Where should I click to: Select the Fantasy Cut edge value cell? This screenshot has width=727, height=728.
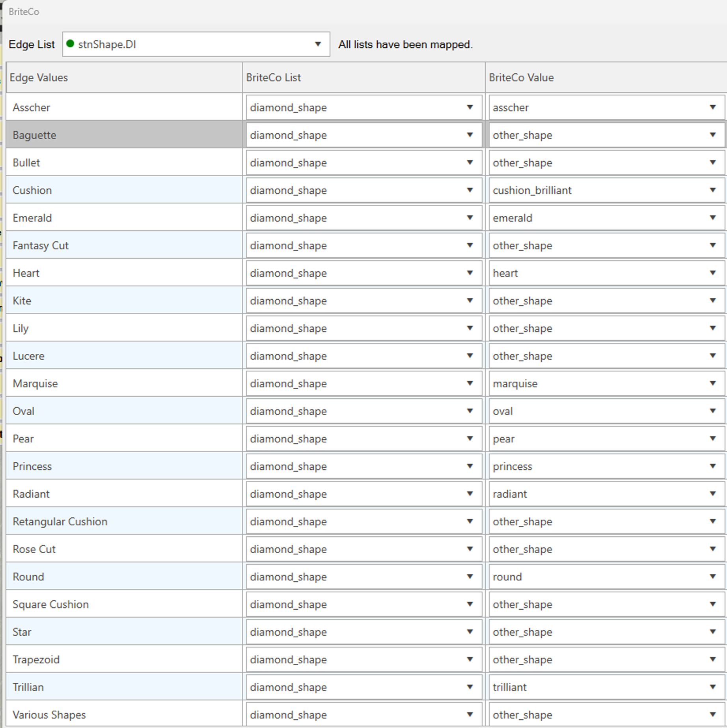pos(124,245)
